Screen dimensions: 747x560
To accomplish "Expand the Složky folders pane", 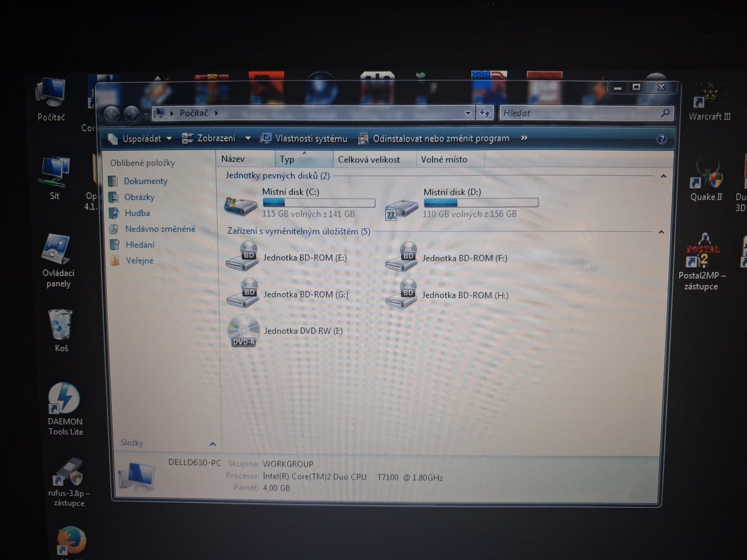I will [213, 444].
